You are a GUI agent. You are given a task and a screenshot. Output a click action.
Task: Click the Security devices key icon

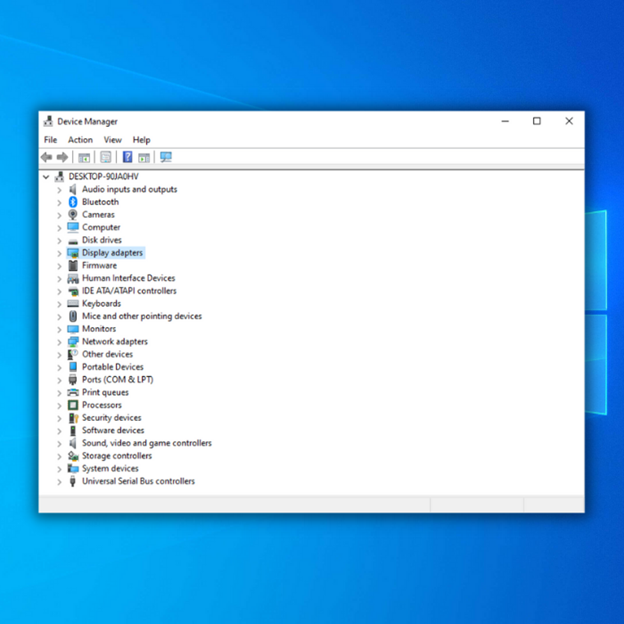click(73, 418)
